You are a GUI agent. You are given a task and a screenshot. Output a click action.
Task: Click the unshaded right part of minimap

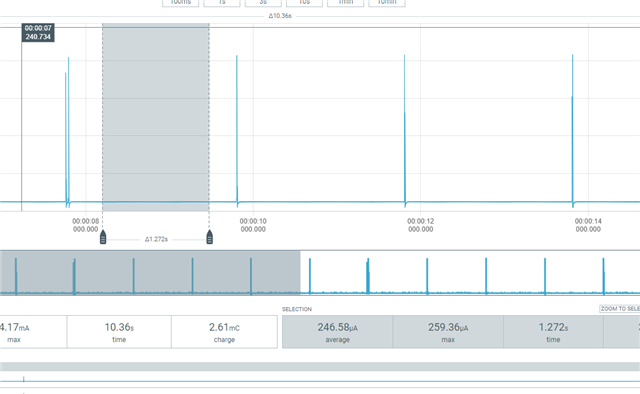pos(470,273)
